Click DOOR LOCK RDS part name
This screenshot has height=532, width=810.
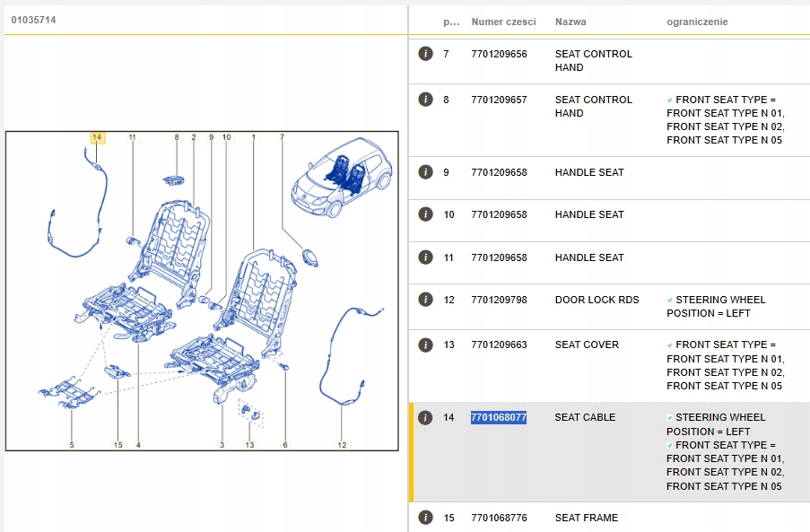597,300
